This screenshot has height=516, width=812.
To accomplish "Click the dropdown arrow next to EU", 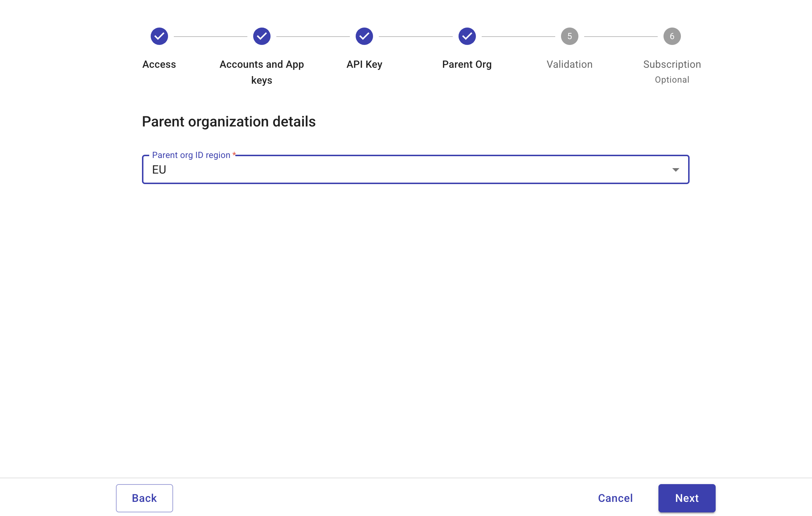I will click(676, 169).
